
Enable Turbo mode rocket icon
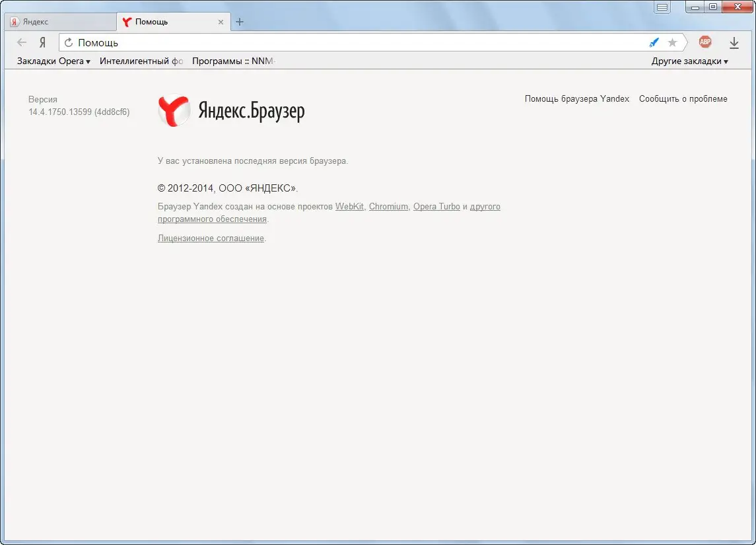[654, 42]
